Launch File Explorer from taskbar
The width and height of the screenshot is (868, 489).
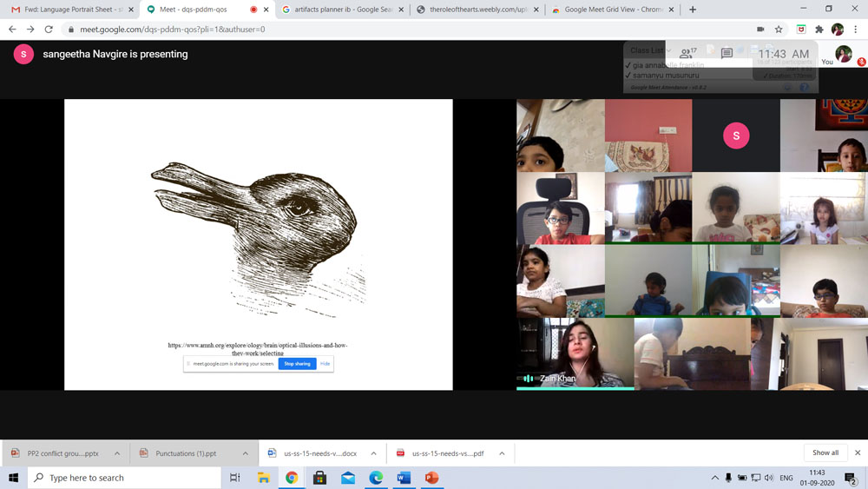coord(264,478)
